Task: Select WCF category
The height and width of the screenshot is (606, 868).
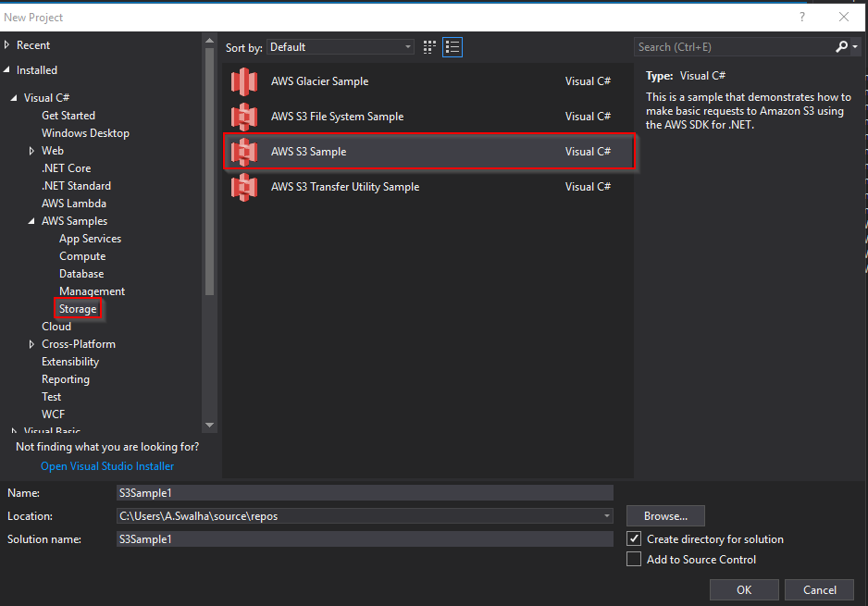Action: pos(53,414)
